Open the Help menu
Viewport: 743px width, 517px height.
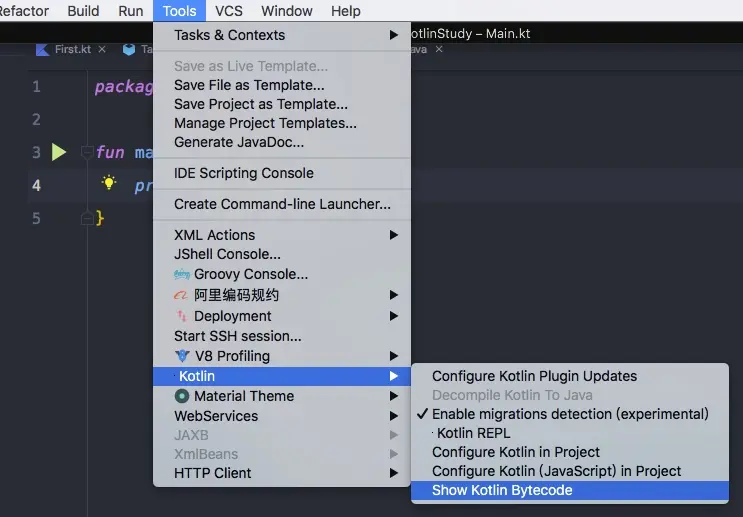pyautogui.click(x=346, y=10)
